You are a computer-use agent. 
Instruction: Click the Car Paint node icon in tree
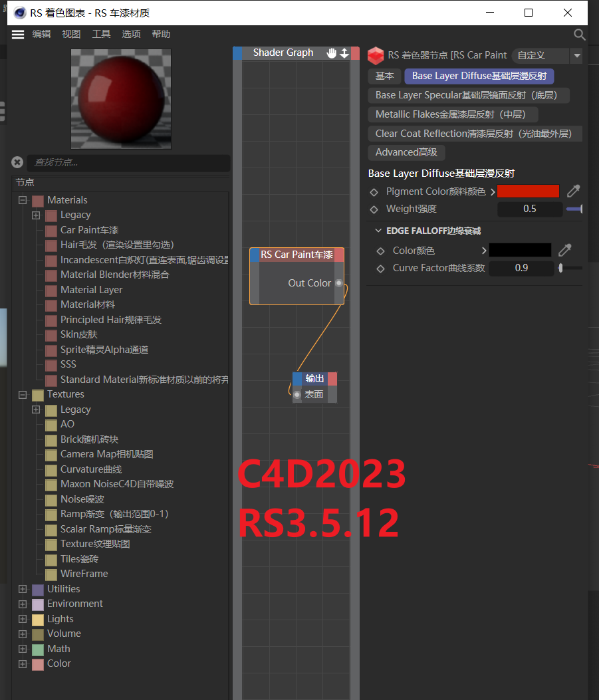click(51, 231)
